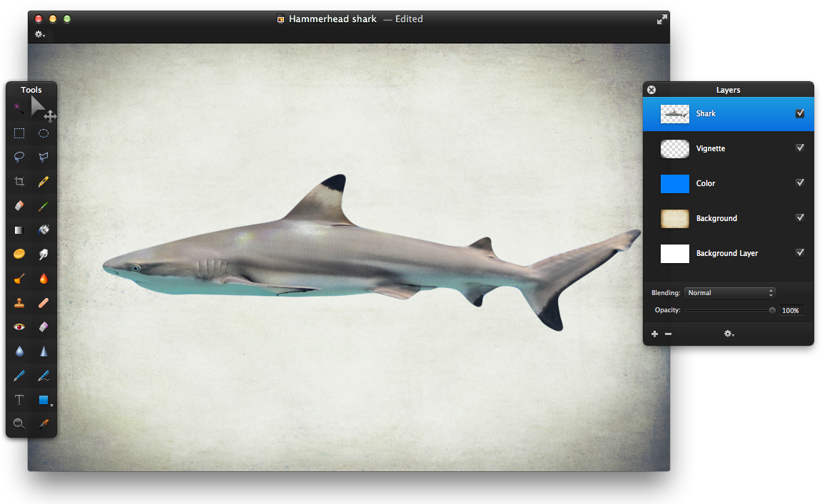Select the Rectangular Marquee tool
822x504 pixels.
(x=19, y=133)
